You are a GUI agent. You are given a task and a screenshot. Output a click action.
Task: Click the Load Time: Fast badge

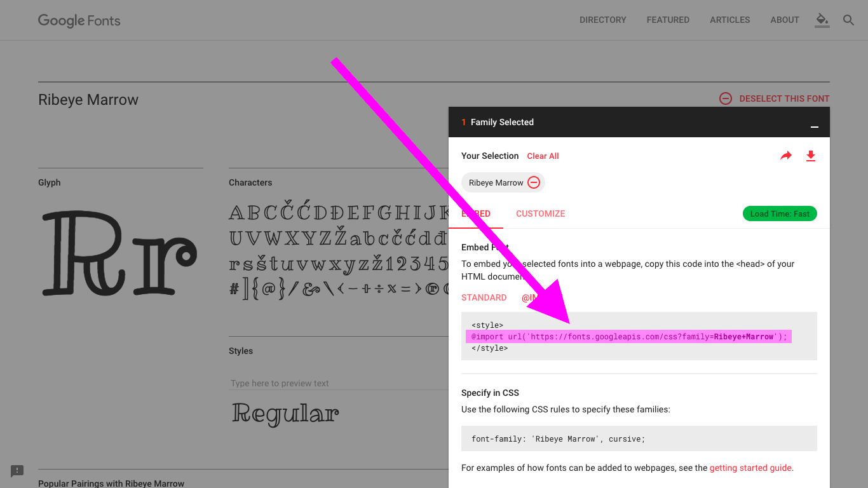tap(780, 213)
